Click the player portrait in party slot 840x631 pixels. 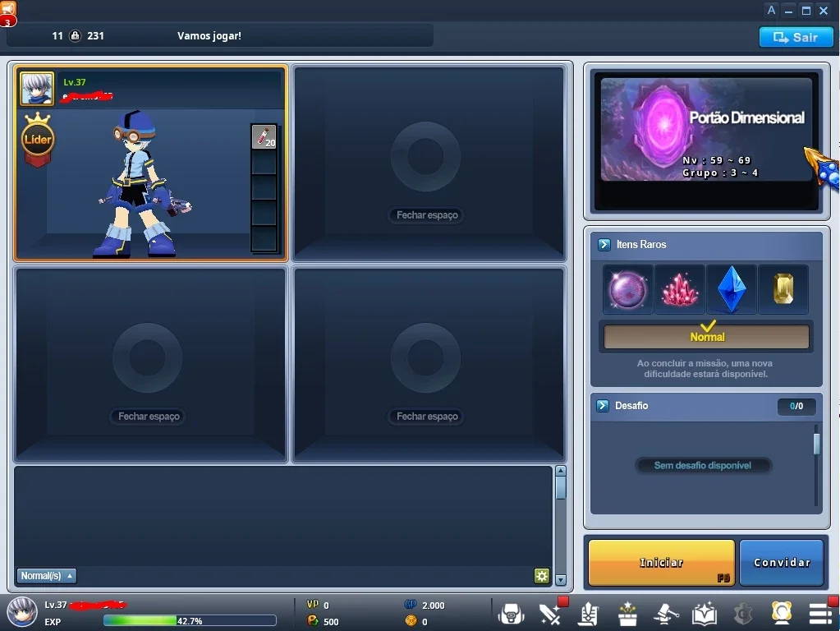[x=37, y=89]
